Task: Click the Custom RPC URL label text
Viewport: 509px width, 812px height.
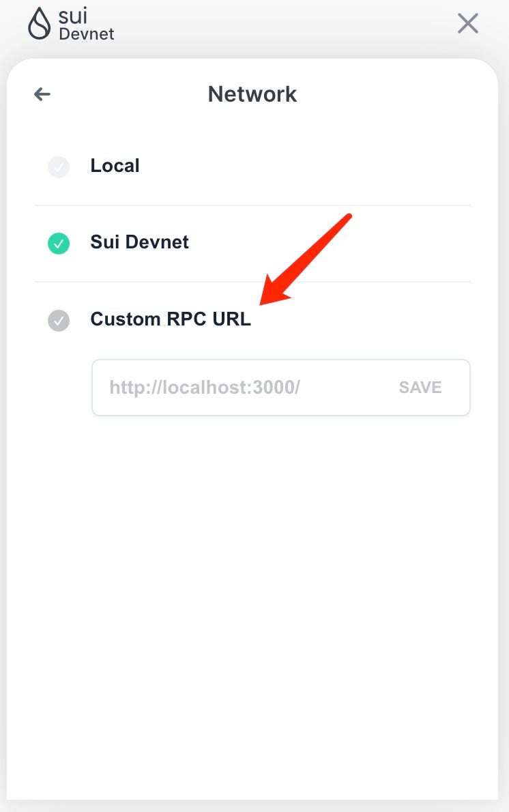Action: [x=171, y=319]
